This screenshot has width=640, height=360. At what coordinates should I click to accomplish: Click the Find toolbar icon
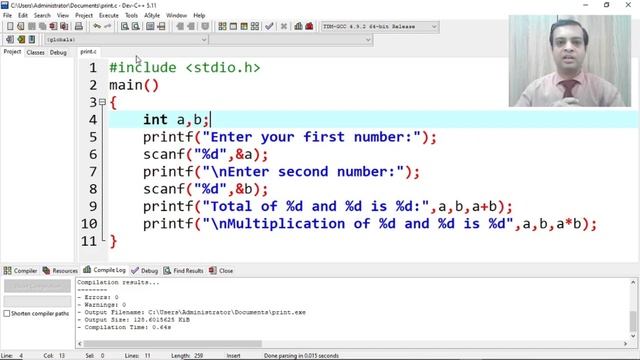(x=124, y=27)
